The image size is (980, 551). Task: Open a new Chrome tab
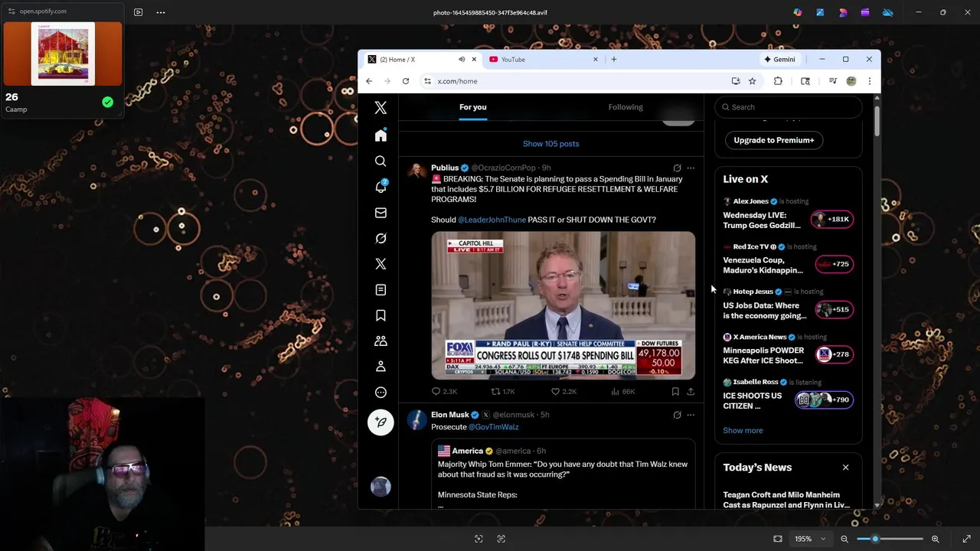[x=613, y=59]
